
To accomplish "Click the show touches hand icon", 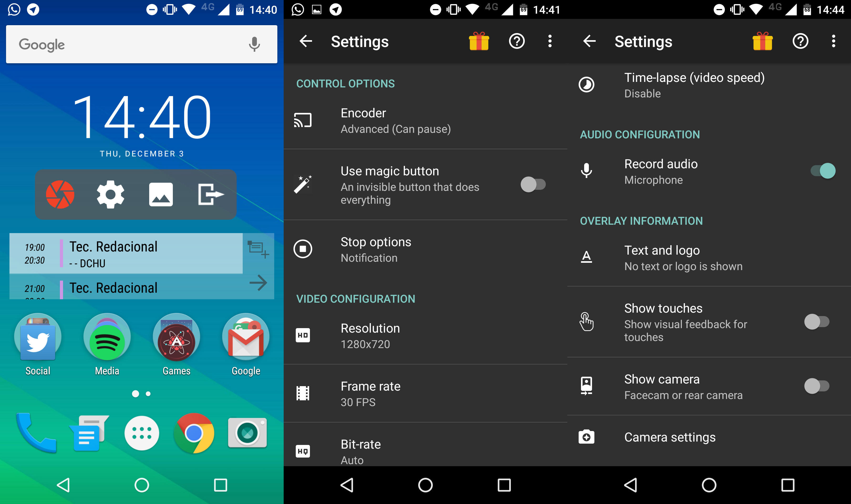I will pos(586,322).
